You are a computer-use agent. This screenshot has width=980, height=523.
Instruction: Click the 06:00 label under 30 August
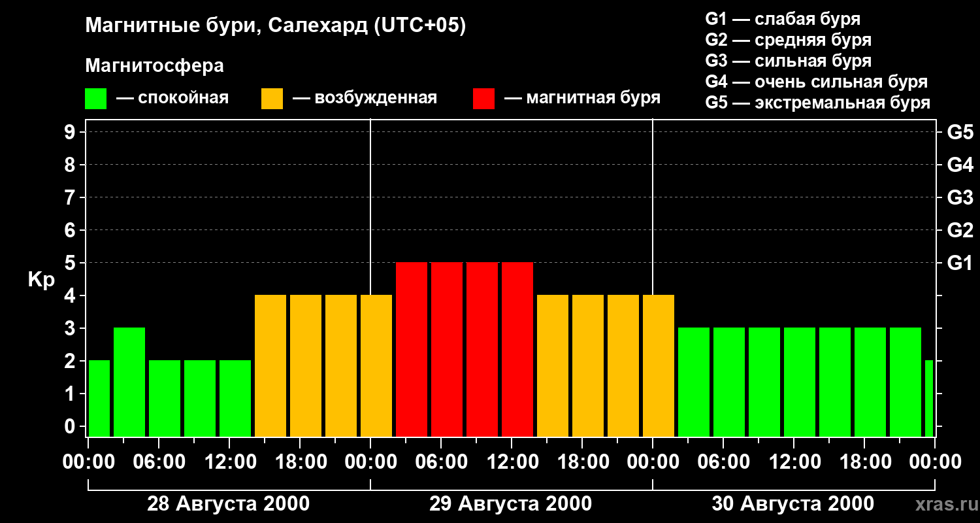(723, 462)
